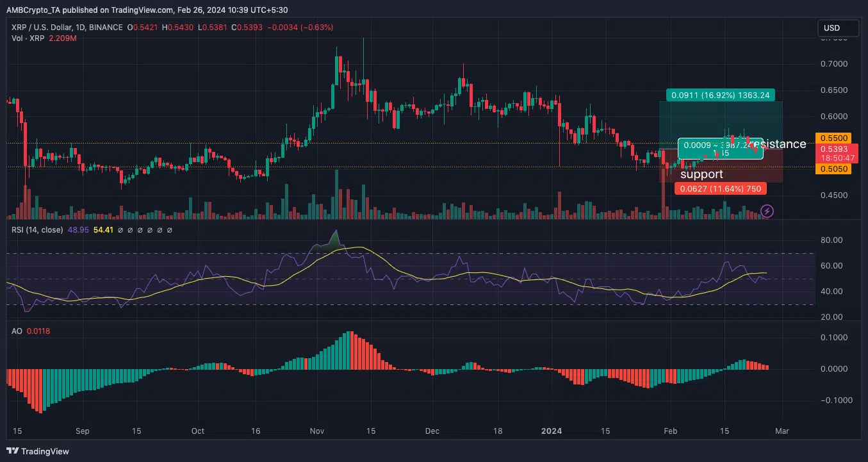868x462 pixels.
Task: Open the TradingView logo link
Action: [38, 451]
